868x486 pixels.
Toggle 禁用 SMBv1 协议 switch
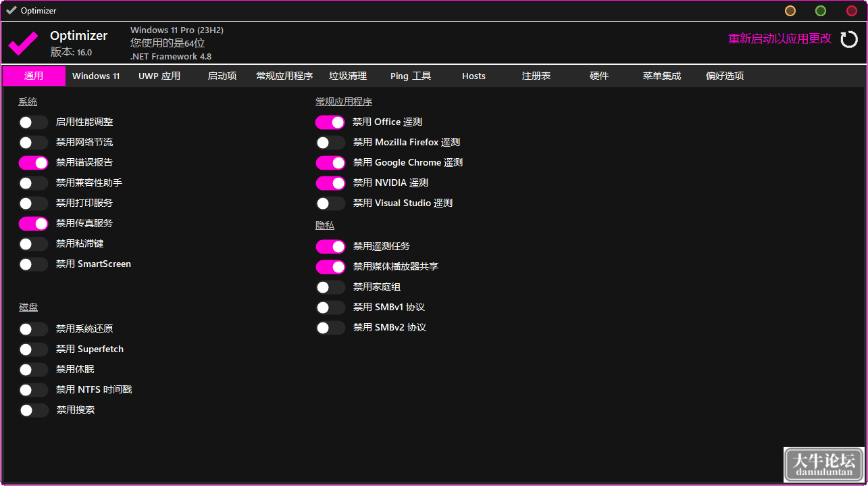[x=330, y=308]
